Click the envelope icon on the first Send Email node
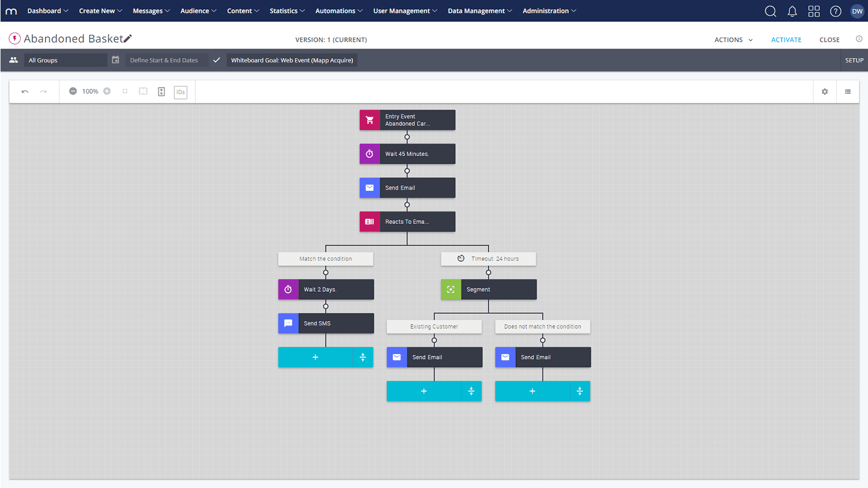The width and height of the screenshot is (868, 488). tap(369, 188)
